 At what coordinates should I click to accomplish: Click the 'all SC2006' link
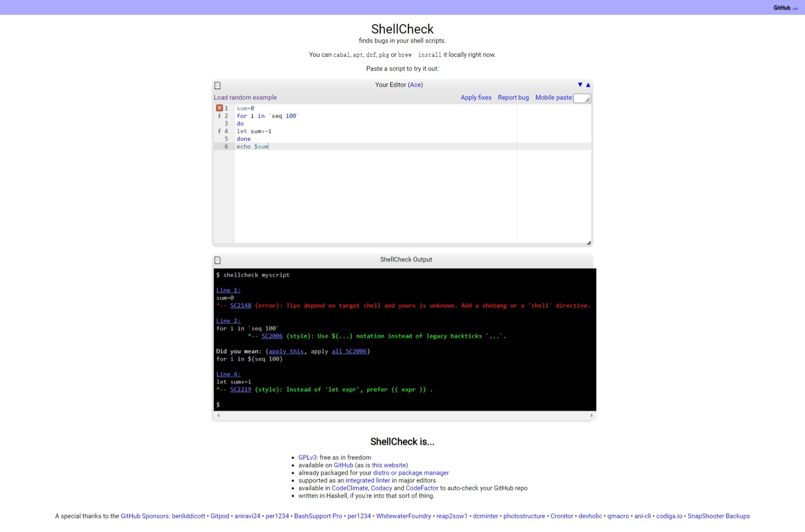tap(349, 351)
